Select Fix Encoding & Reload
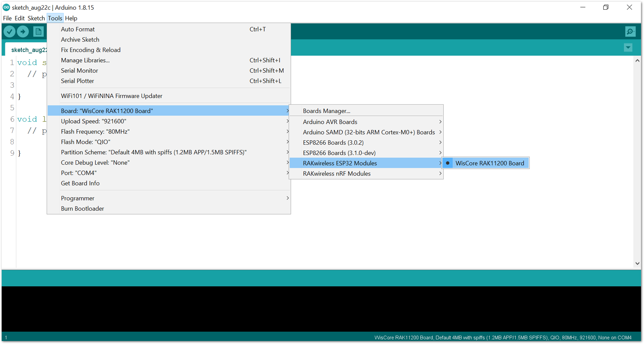The width and height of the screenshot is (644, 344). [169, 50]
